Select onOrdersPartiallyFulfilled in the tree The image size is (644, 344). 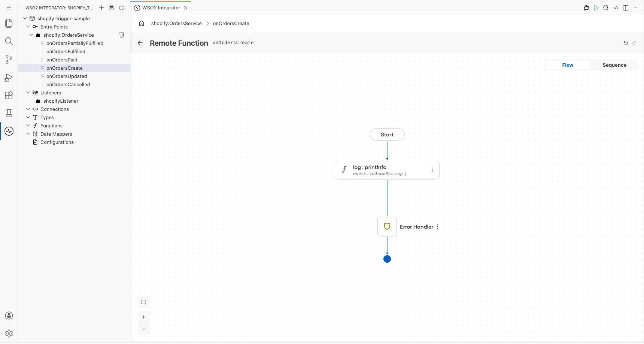tap(74, 43)
